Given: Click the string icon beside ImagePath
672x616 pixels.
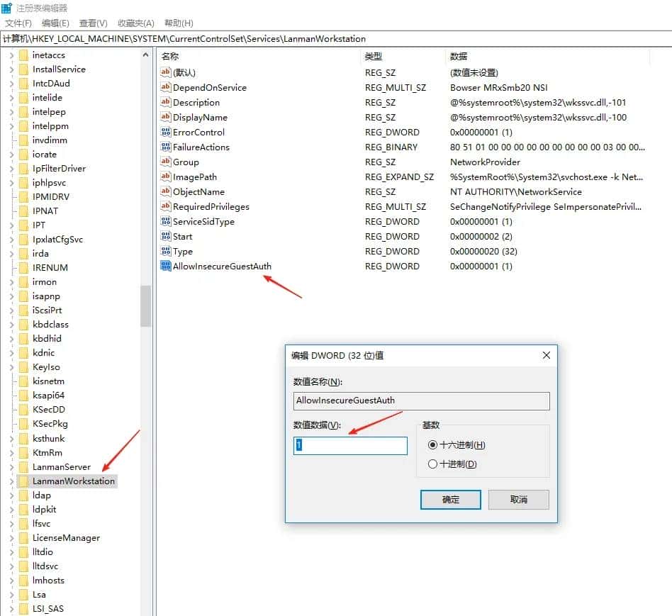Looking at the screenshot, I should coord(165,177).
